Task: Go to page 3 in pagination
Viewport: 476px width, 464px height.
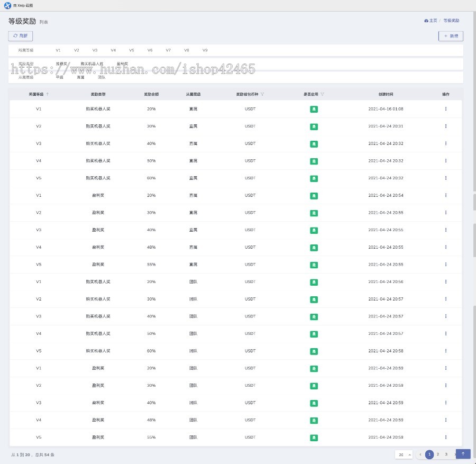Action: (x=446, y=454)
